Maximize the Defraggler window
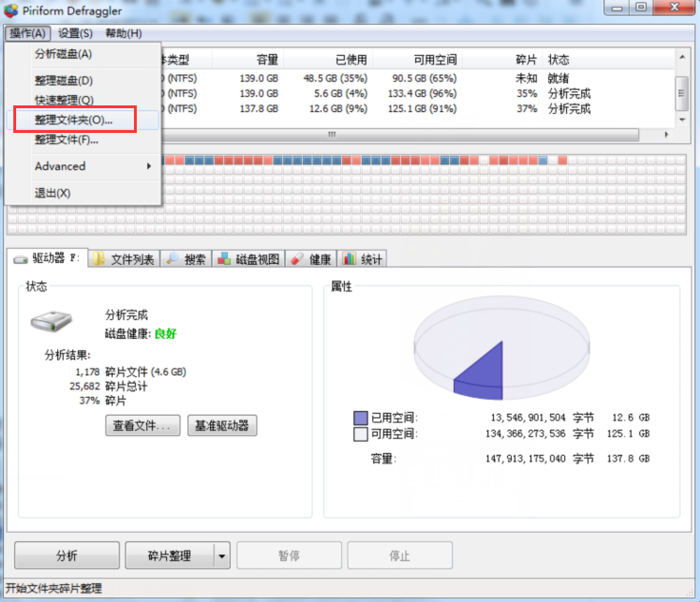 coord(641,8)
